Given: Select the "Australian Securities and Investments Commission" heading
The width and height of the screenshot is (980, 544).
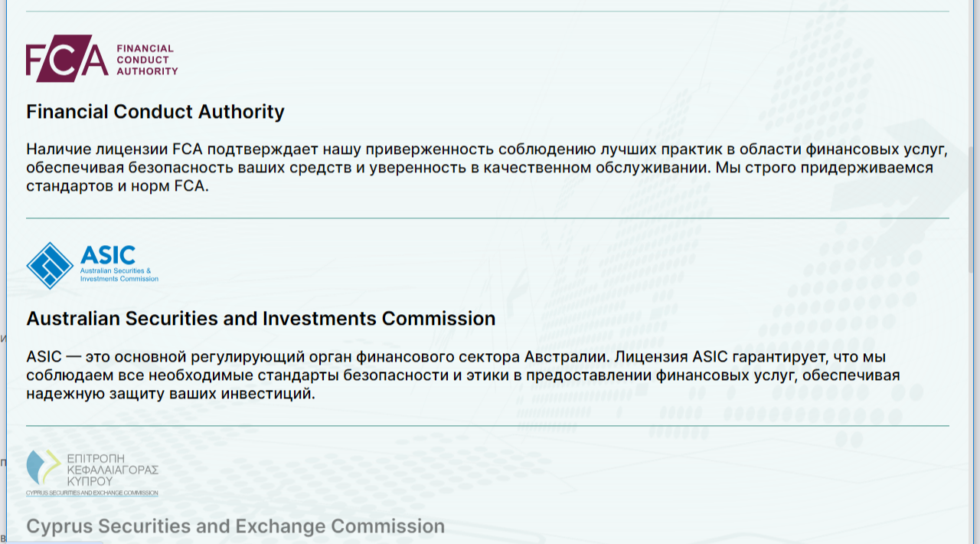Looking at the screenshot, I should [x=260, y=319].
